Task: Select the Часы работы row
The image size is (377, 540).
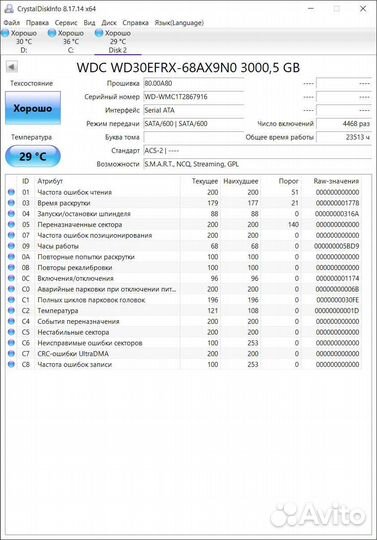Action: [x=184, y=246]
